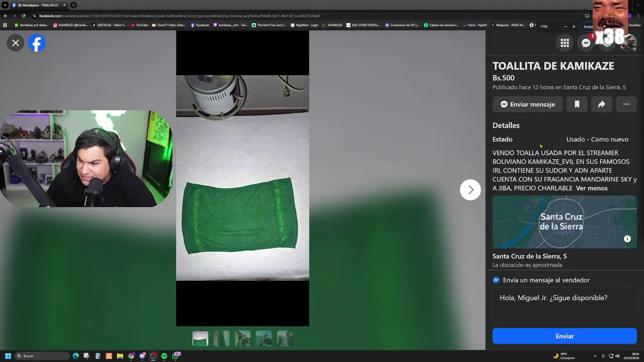Open Weapons - RAGE M... bookmark
Screen dimensions: 644x362
point(508,25)
